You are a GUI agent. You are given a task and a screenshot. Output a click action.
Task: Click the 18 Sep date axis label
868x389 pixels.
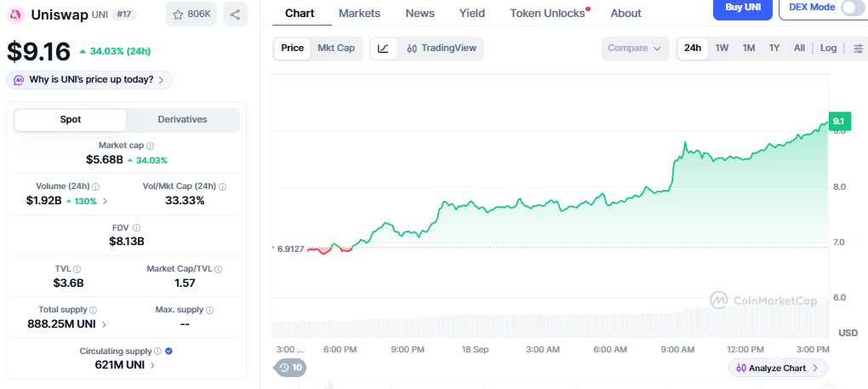coord(473,350)
